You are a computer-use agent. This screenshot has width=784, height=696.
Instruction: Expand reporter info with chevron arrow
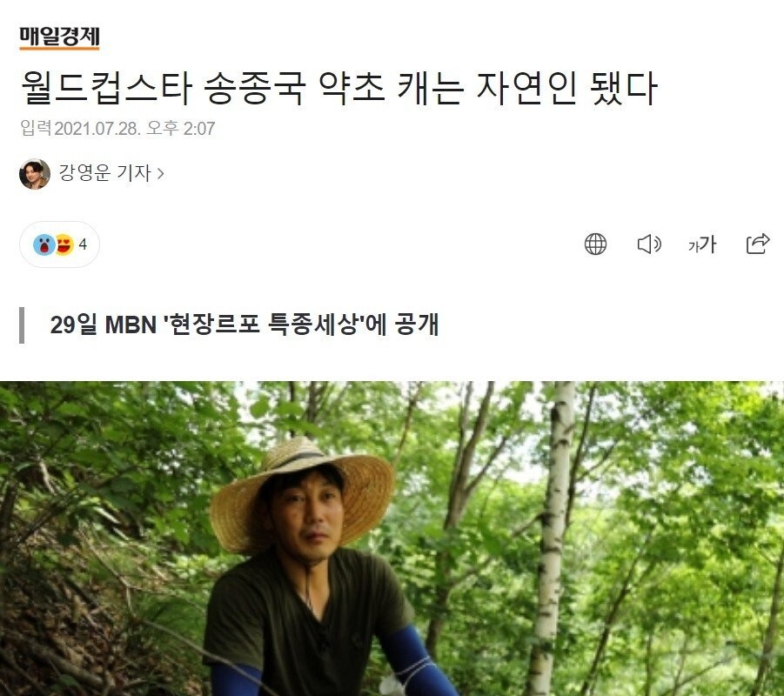pos(160,173)
